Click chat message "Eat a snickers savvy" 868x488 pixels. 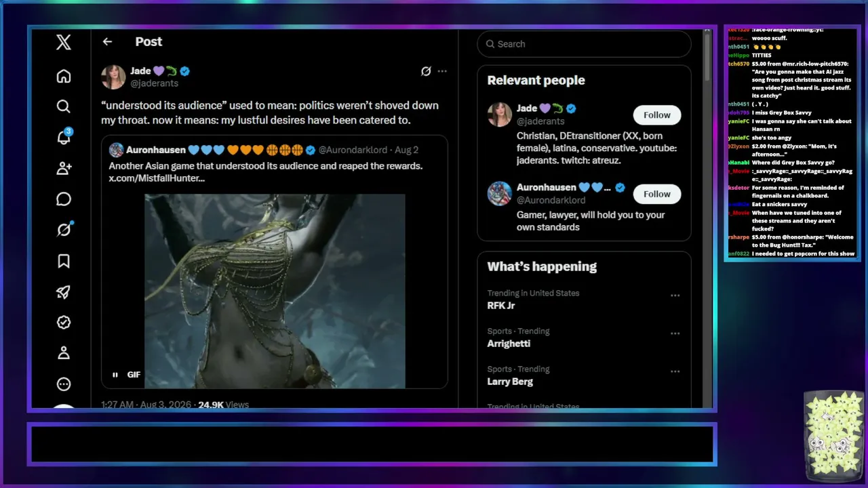(x=779, y=204)
